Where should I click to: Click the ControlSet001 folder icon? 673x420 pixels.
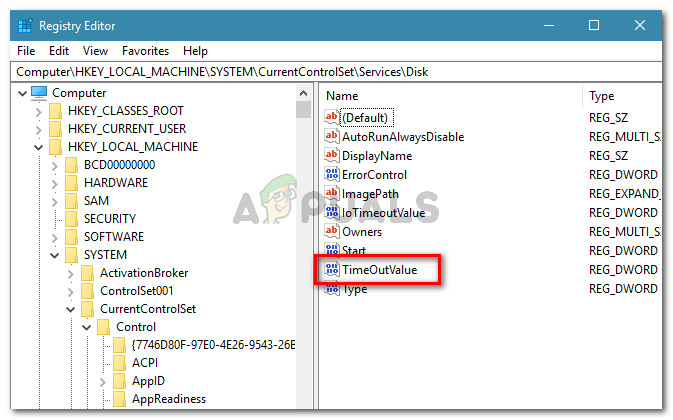point(88,291)
